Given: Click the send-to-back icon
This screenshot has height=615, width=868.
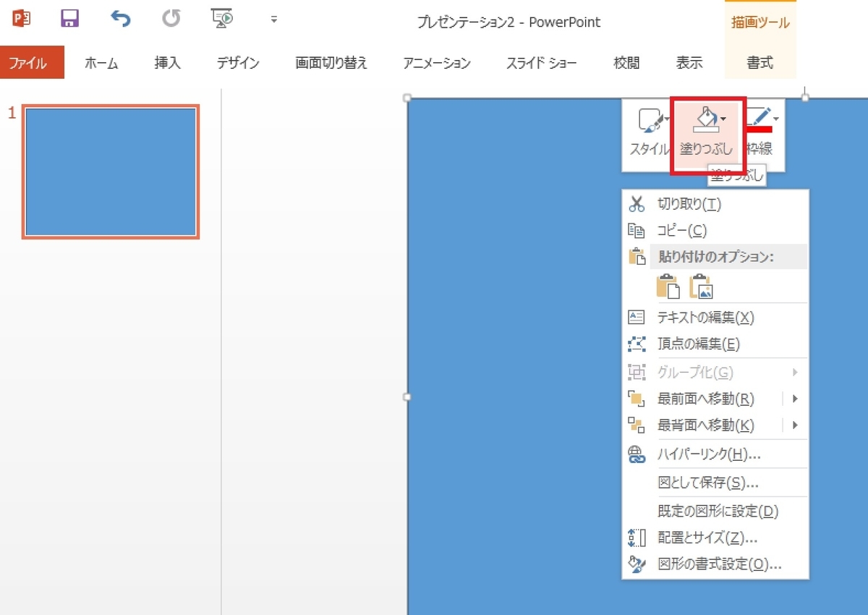Looking at the screenshot, I should tap(637, 425).
